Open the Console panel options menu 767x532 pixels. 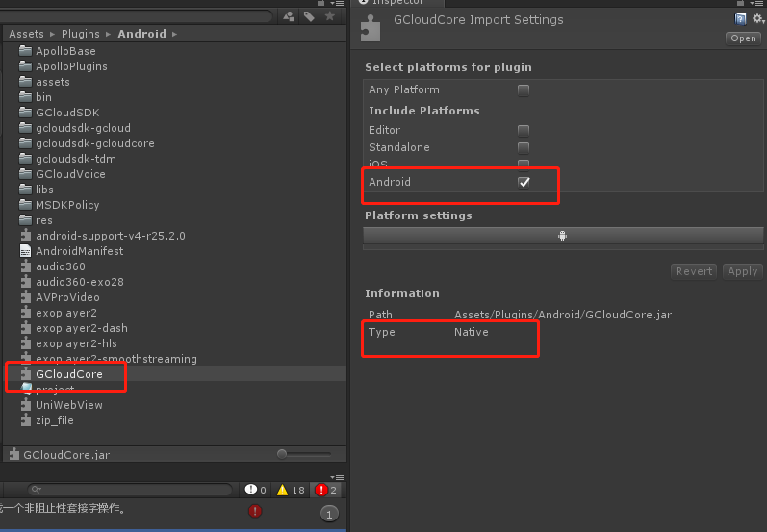click(337, 477)
